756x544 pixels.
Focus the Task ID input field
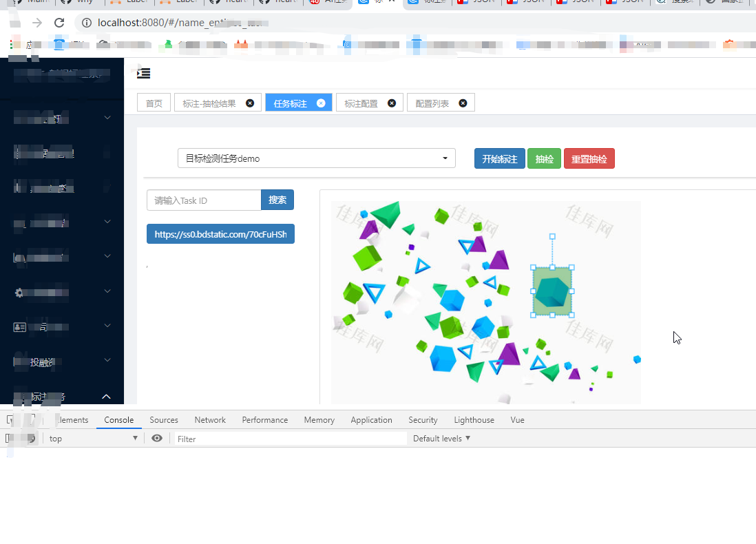204,200
